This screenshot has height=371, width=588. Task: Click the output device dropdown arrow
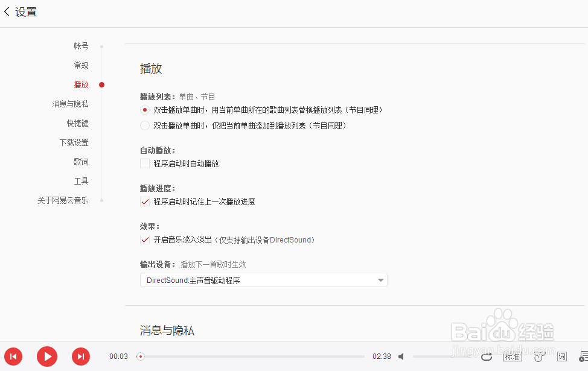tap(380, 281)
